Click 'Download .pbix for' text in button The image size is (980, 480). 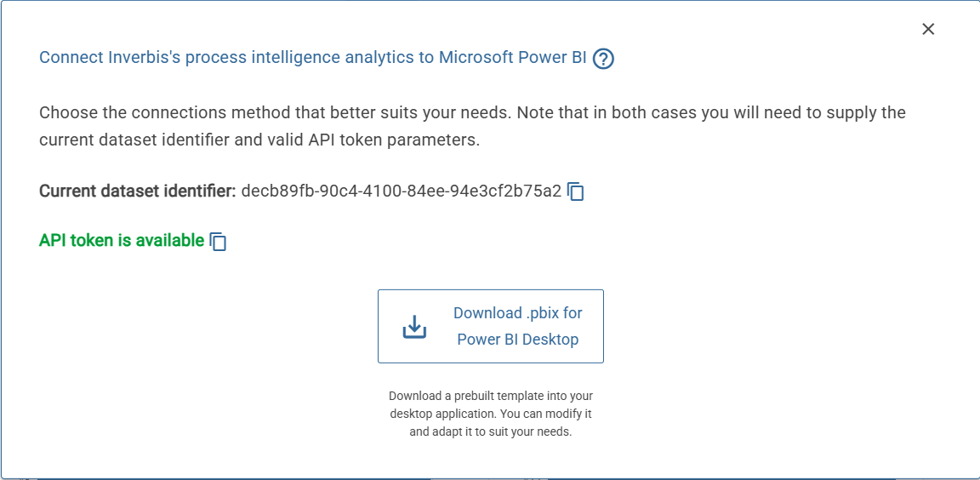(517, 313)
